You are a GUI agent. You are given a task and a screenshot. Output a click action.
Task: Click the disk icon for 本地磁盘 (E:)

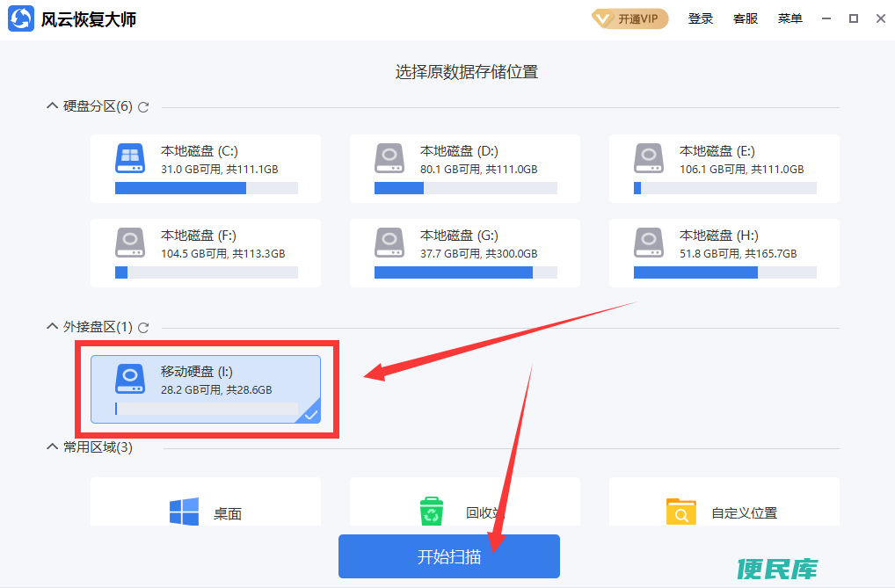click(x=649, y=158)
